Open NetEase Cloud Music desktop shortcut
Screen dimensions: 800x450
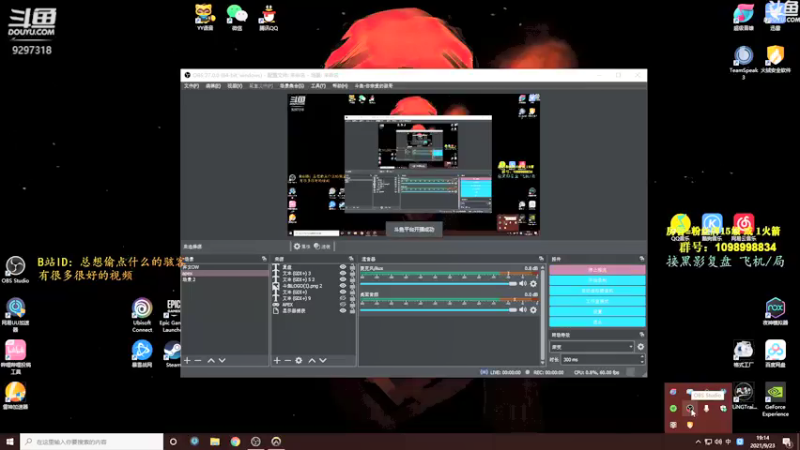[743, 228]
